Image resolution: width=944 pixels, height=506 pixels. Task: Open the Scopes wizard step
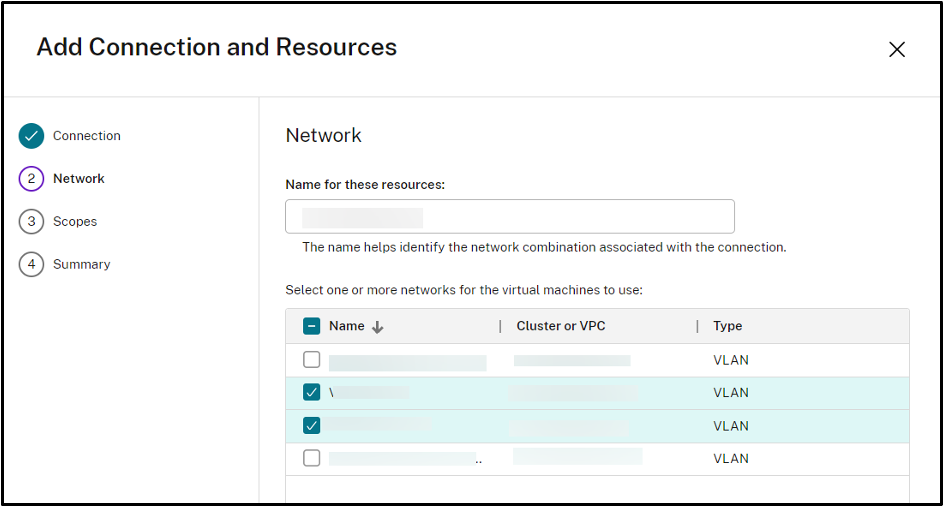coord(75,222)
